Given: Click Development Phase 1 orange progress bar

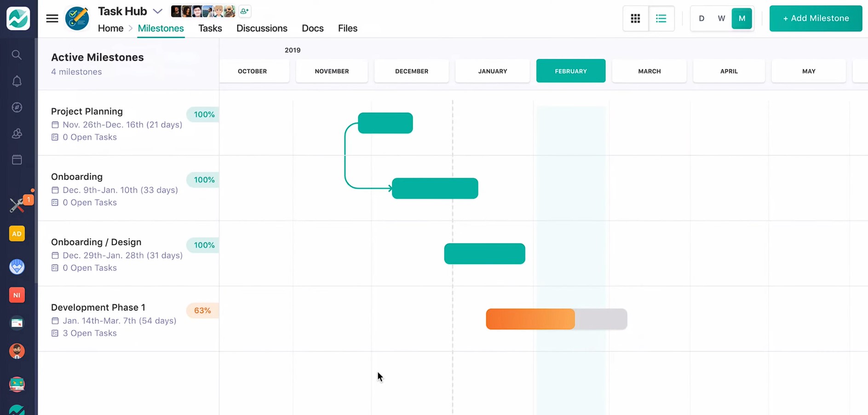Looking at the screenshot, I should (x=530, y=319).
